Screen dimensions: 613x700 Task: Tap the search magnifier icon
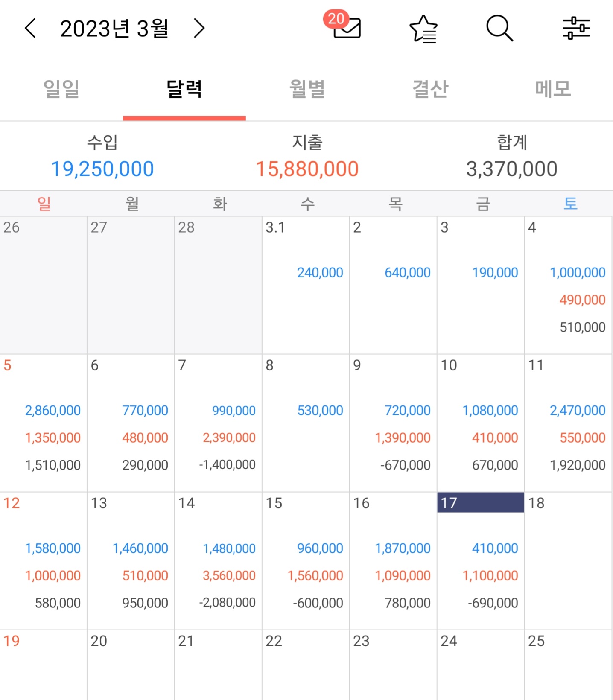point(499,29)
